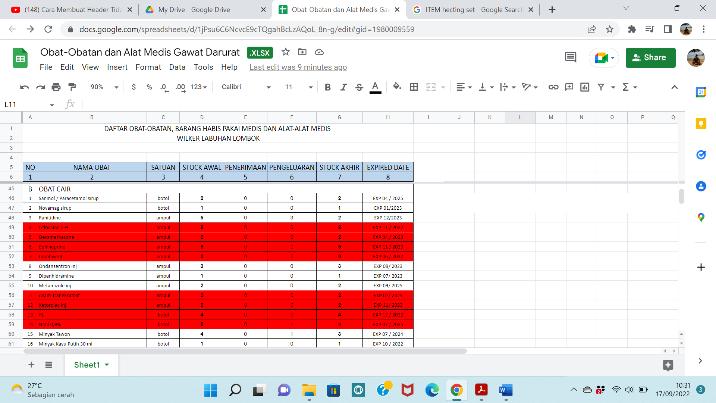Viewport: 716px width, 403px height.
Task: Expand the Calibri font dropdown
Action: click(246, 87)
